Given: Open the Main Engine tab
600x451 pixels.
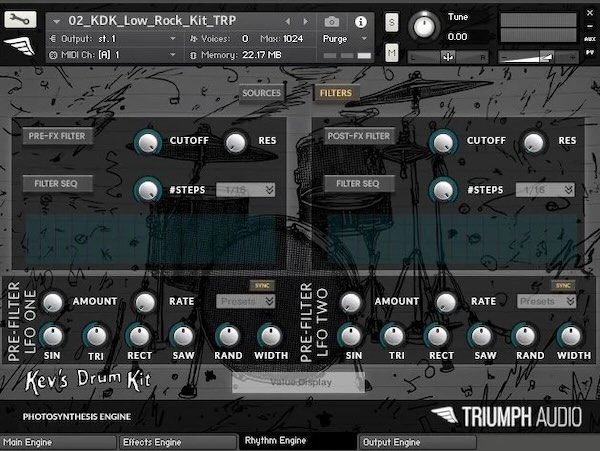Looking at the screenshot, I should coord(58,443).
